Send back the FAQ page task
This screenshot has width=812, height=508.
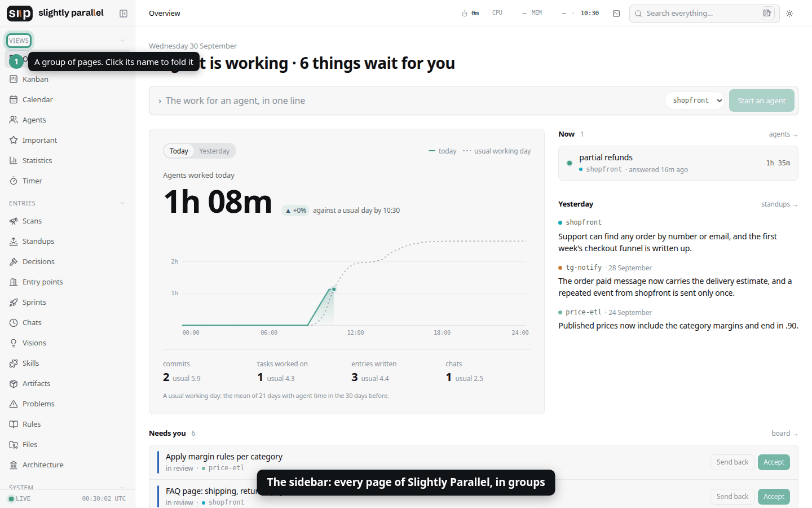[x=732, y=497]
